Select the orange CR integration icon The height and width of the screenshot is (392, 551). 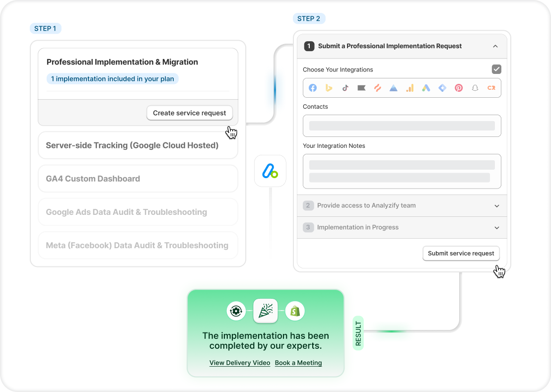click(491, 88)
